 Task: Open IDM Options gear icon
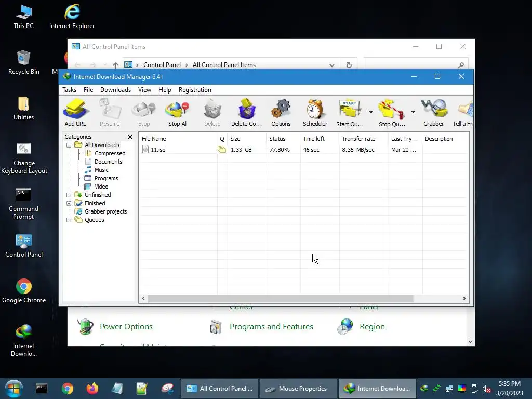[x=281, y=113]
